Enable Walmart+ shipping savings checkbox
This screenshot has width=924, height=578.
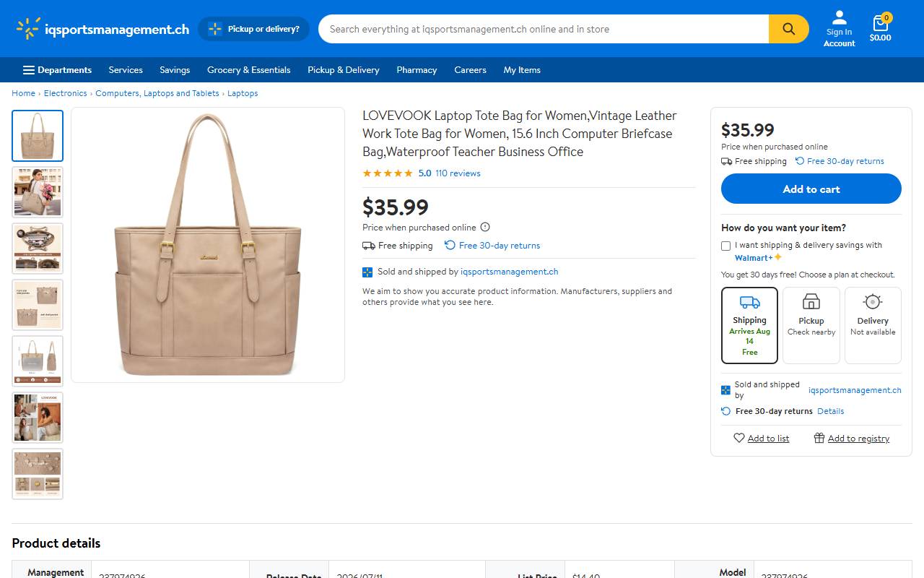click(726, 246)
